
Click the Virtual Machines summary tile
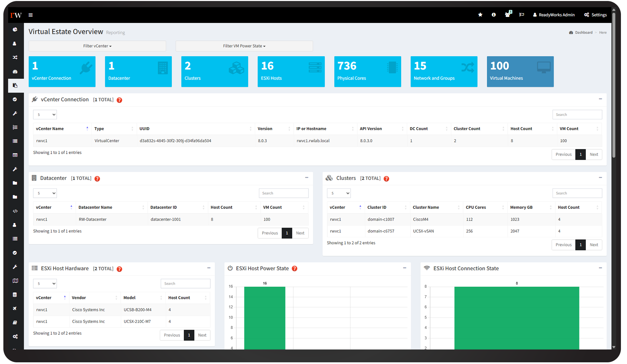(520, 71)
